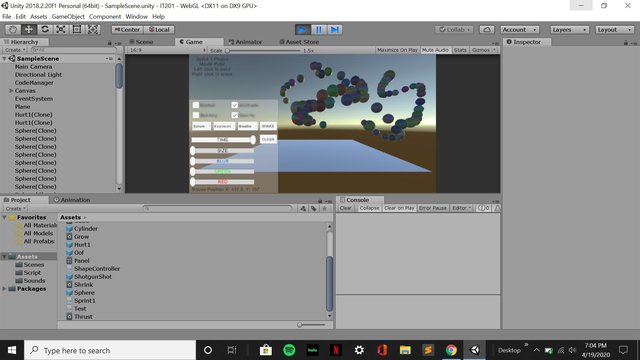This screenshot has height=360, width=640.
Task: Toggle Clear on Play in Console
Action: pyautogui.click(x=399, y=208)
